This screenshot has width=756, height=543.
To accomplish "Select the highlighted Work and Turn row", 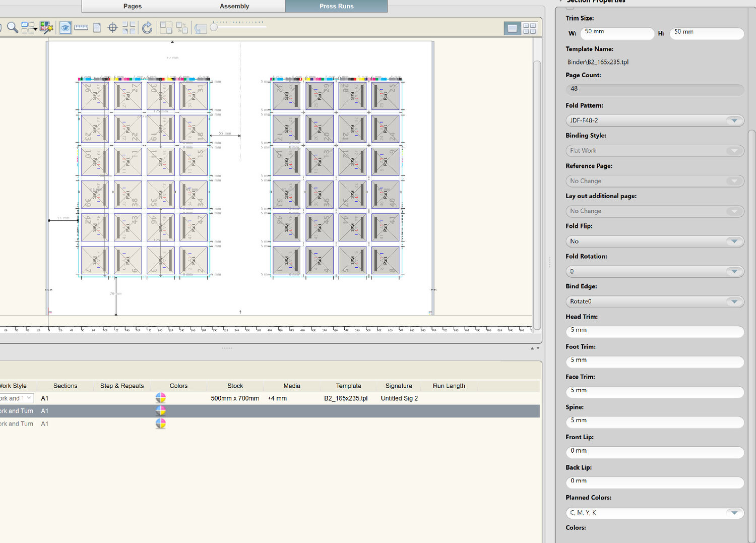I will pyautogui.click(x=270, y=411).
